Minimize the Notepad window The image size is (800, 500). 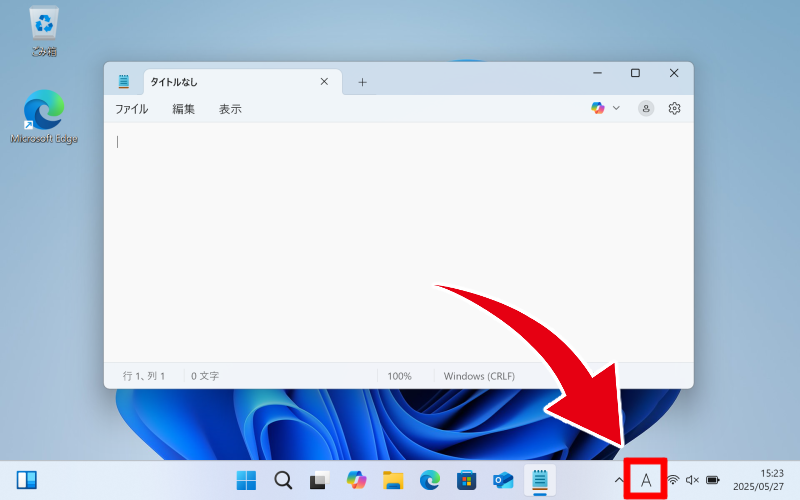coord(597,73)
